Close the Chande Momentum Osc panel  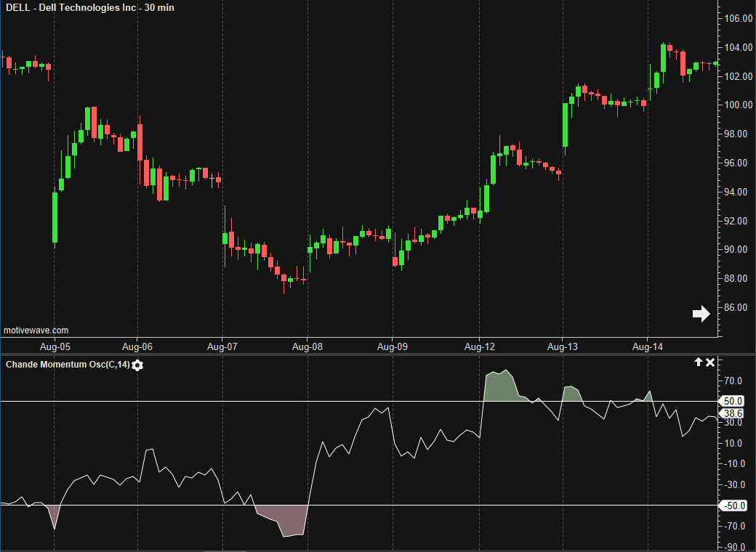click(x=710, y=362)
